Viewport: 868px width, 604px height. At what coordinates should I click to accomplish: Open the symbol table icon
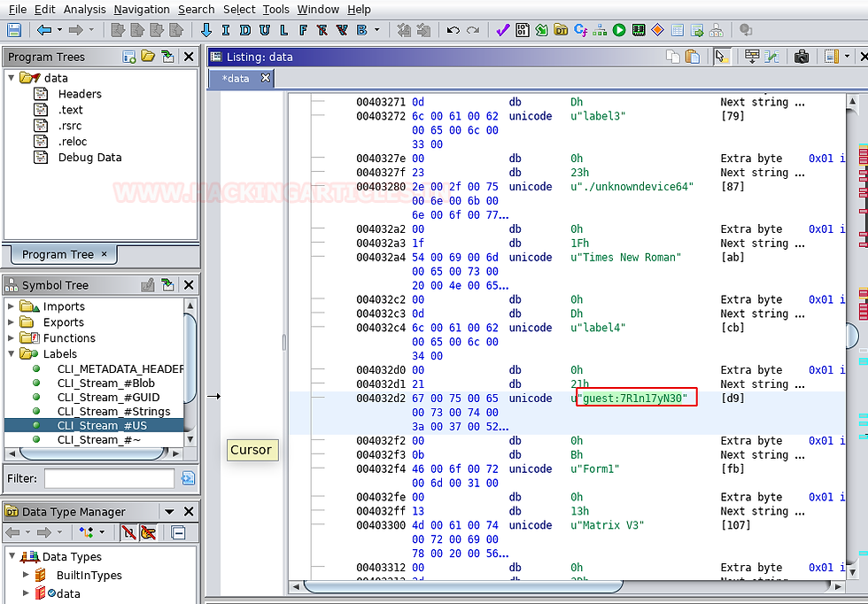pyautogui.click(x=677, y=30)
